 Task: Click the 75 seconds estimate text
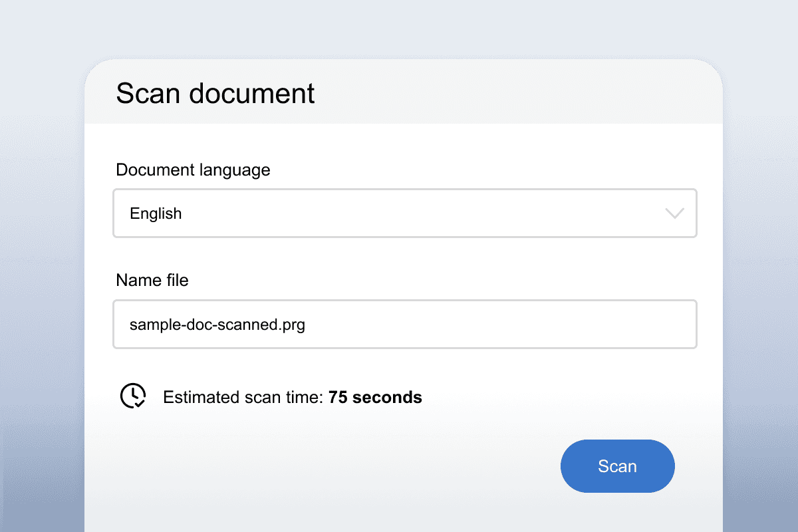point(375,397)
